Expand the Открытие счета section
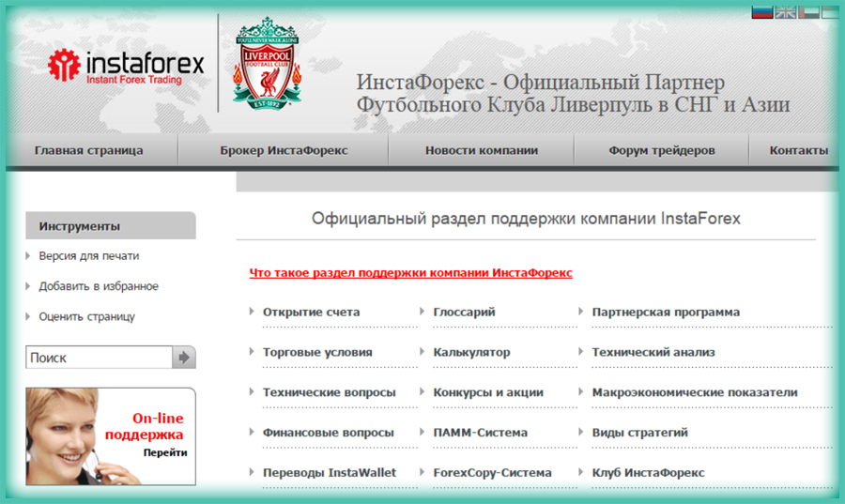Image resolution: width=845 pixels, height=504 pixels. click(x=311, y=313)
